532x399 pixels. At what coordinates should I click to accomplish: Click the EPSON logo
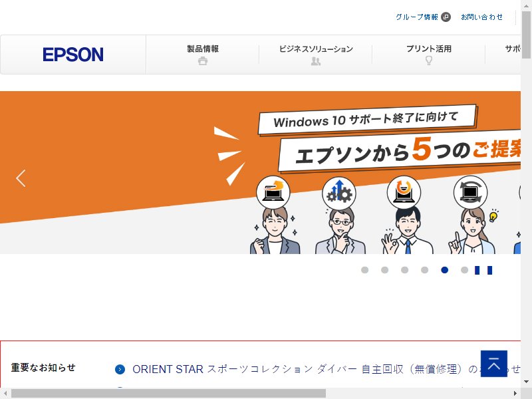73,55
